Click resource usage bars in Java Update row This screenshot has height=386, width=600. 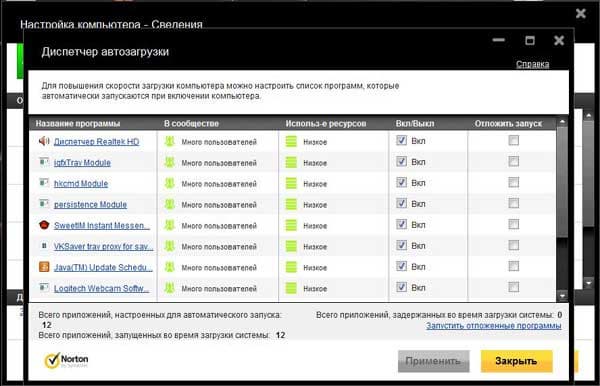291,267
